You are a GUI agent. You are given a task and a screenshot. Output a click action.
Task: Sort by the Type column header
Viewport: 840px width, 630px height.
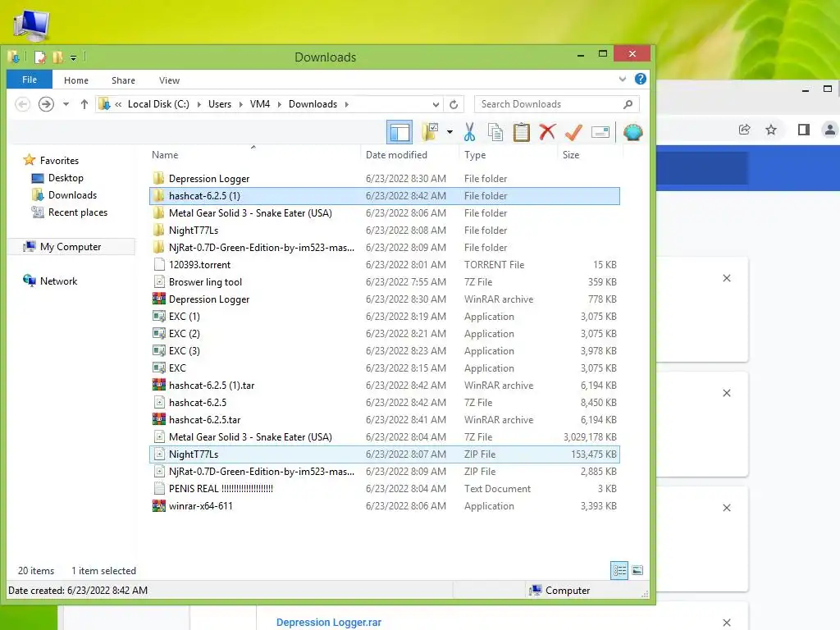click(475, 155)
